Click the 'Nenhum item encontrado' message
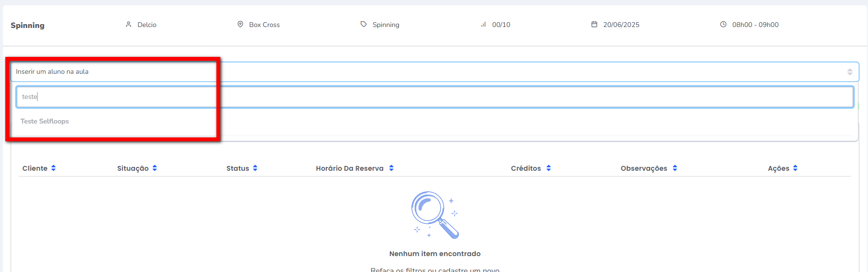The height and width of the screenshot is (272, 868). point(435,254)
